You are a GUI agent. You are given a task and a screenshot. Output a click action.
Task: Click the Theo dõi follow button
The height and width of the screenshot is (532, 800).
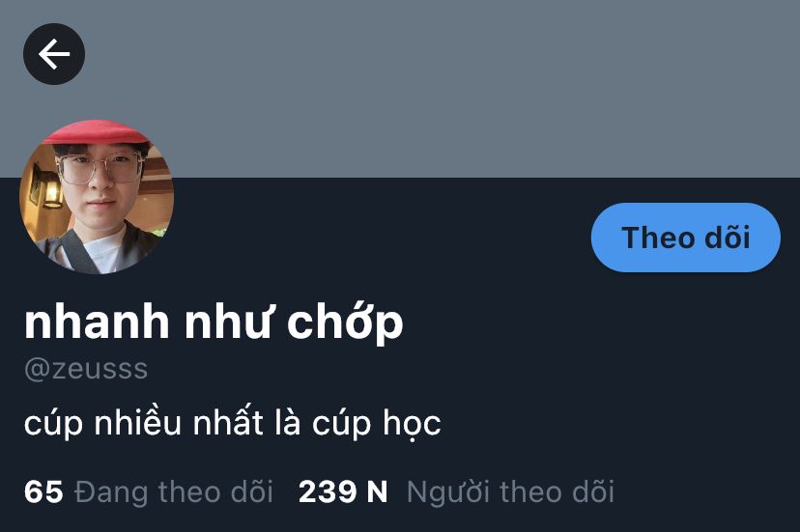click(686, 238)
